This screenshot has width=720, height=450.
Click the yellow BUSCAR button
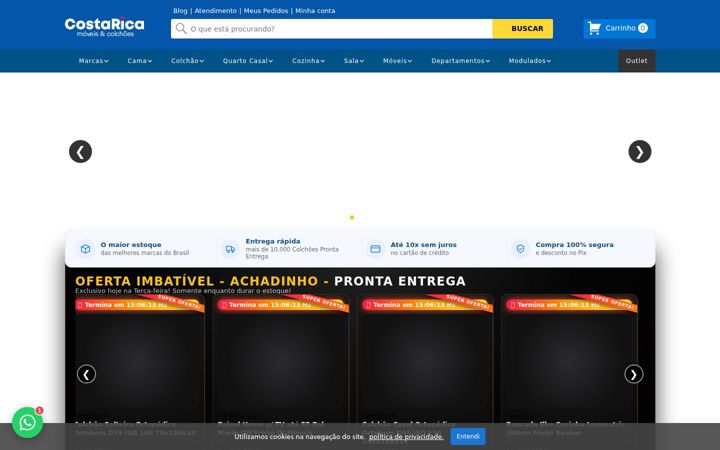point(523,28)
